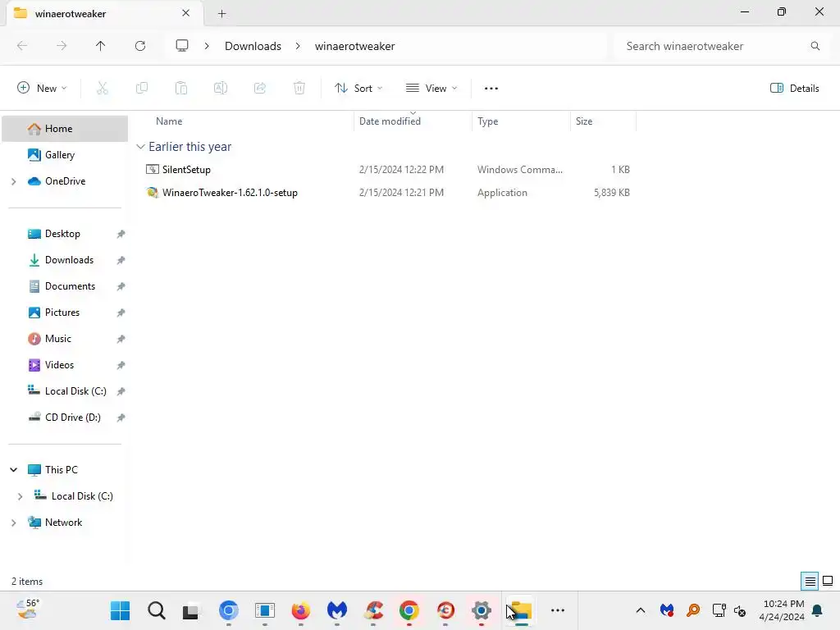Open the See more (three dots) toolbar menu
The image size is (840, 630).
point(491,89)
